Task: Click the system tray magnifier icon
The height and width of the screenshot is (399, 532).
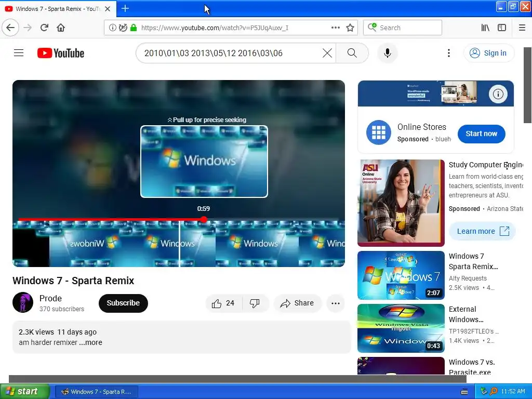Action: coord(494,392)
